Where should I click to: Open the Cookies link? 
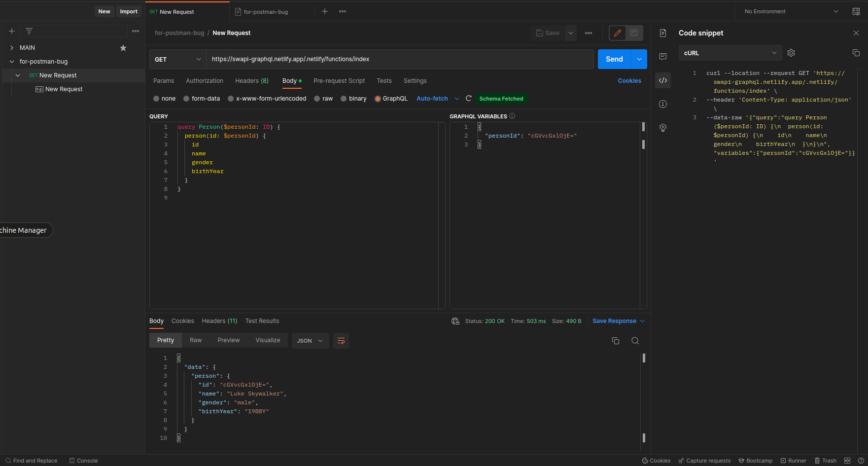629,81
